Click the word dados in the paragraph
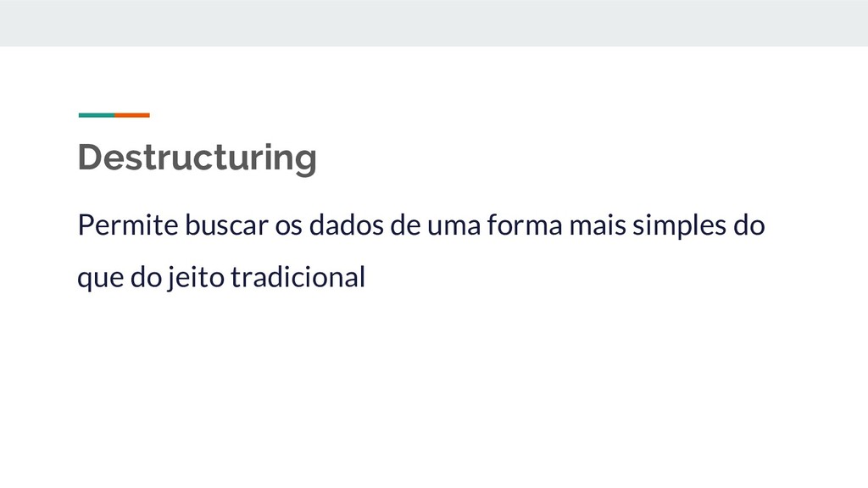 (346, 225)
